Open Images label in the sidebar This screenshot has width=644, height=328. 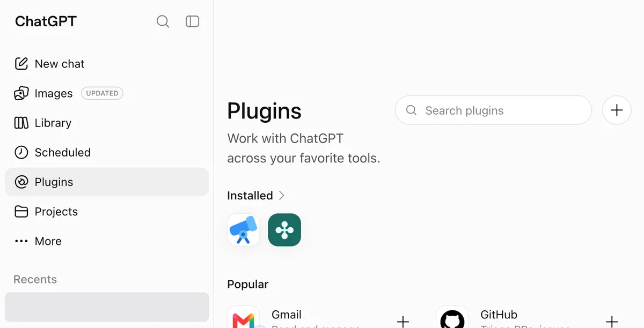(54, 93)
